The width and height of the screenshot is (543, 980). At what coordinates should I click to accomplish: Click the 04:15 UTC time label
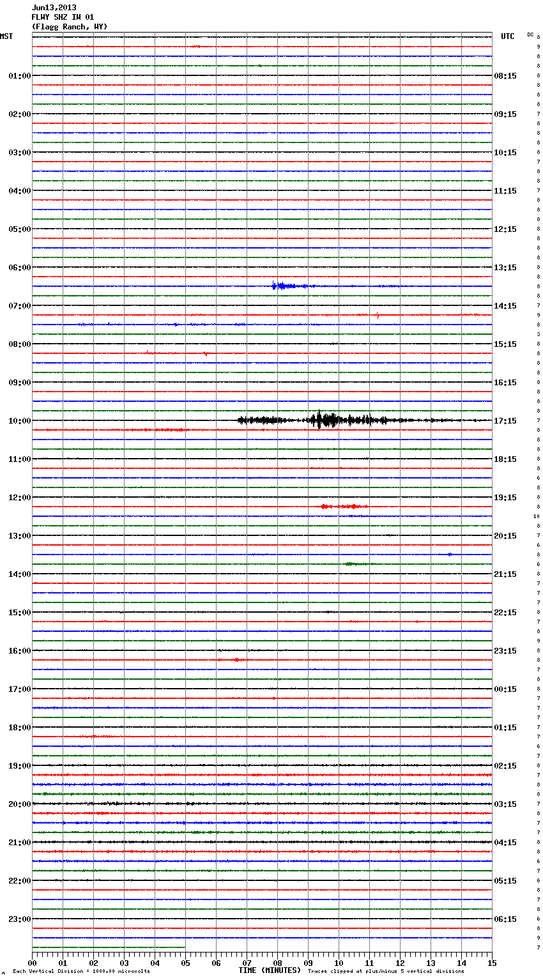(505, 843)
